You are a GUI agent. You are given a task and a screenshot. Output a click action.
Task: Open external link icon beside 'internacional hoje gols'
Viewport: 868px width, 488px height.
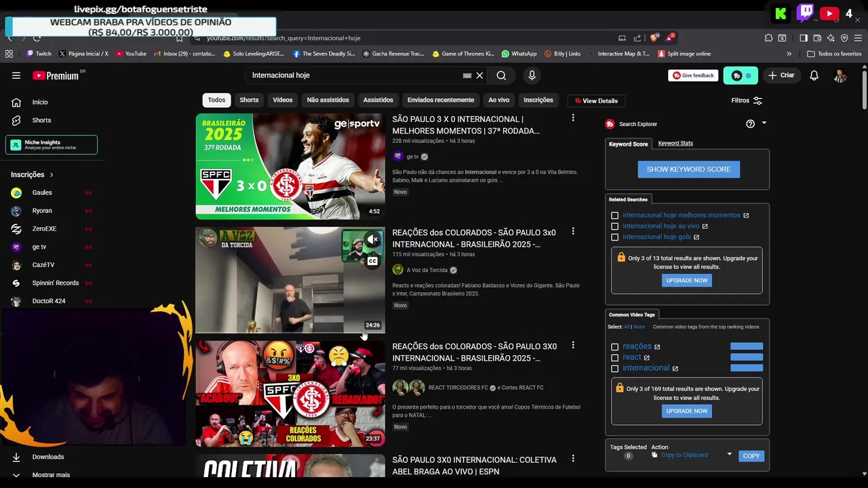[696, 237]
